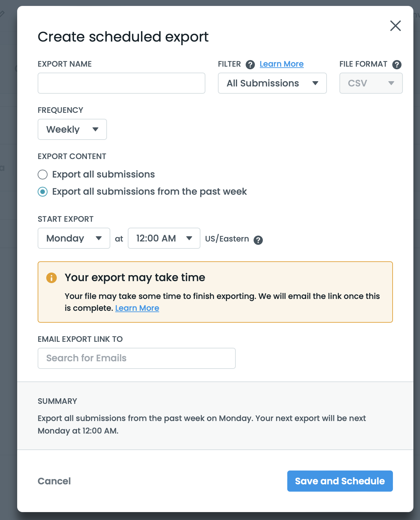Cancel the scheduled export creation

(54, 481)
